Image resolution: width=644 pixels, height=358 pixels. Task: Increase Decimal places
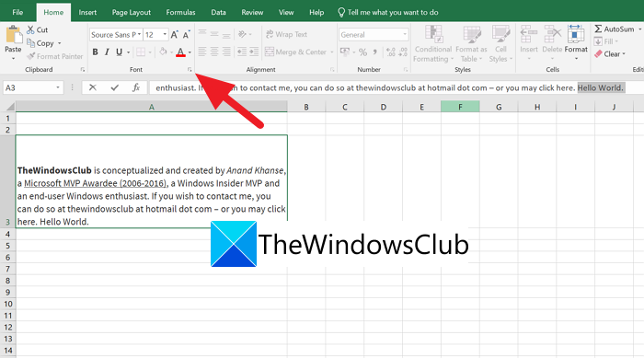pos(391,52)
